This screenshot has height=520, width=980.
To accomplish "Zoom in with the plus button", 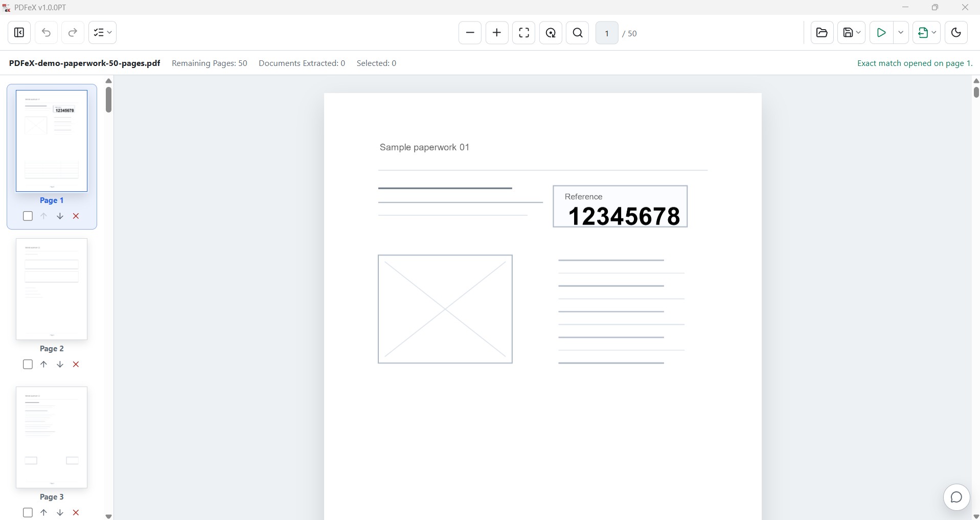I will [497, 33].
